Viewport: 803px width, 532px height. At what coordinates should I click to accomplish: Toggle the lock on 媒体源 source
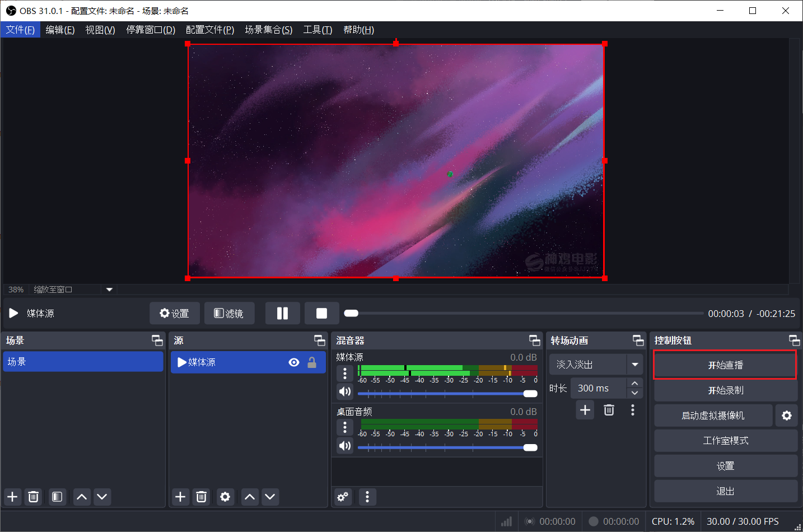click(312, 362)
